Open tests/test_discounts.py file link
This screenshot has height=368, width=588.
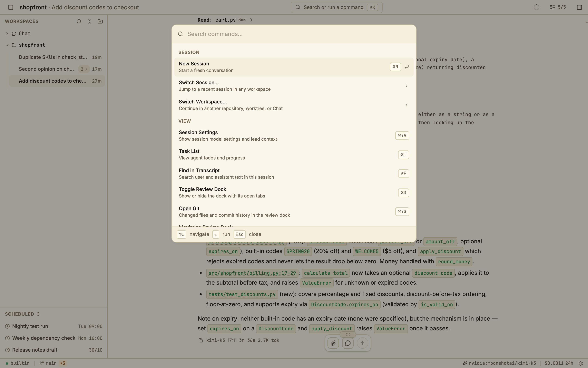click(242, 294)
